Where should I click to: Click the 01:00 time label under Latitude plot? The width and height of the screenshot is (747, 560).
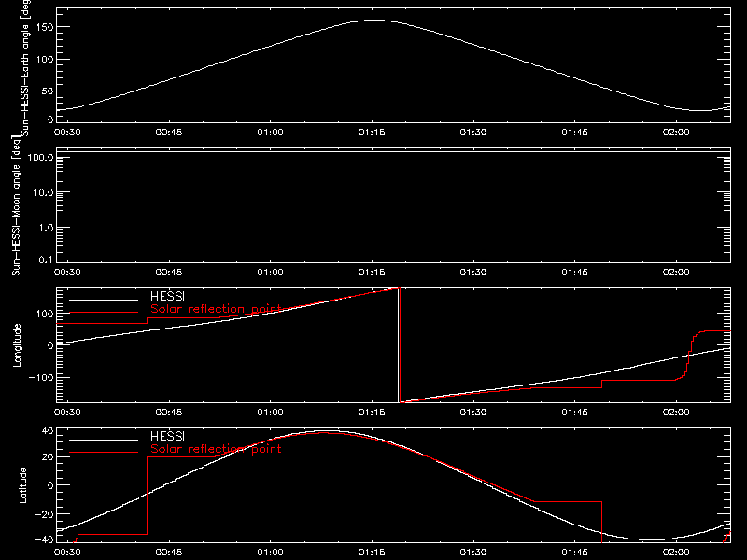pos(270,553)
